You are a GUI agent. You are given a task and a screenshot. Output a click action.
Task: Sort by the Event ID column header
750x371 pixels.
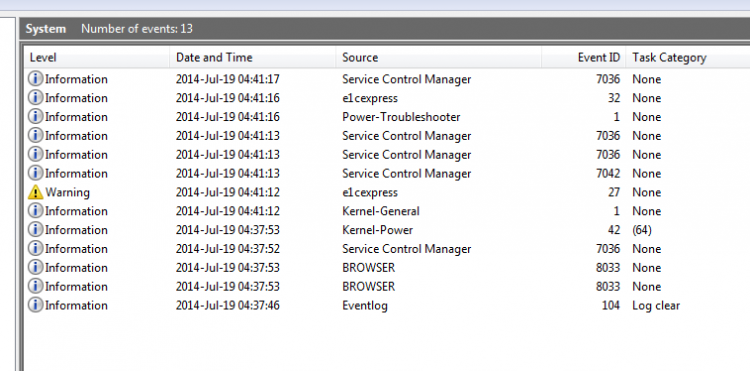[x=584, y=58]
